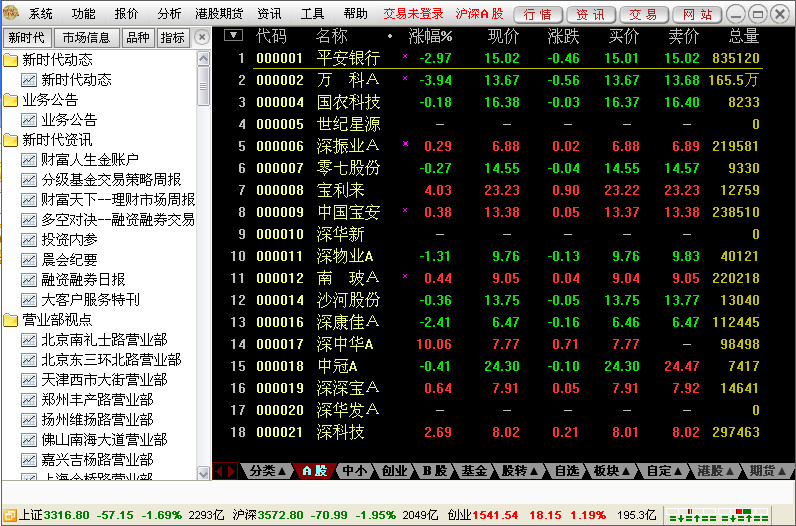Sort by the 涨幅% column header

click(x=430, y=36)
